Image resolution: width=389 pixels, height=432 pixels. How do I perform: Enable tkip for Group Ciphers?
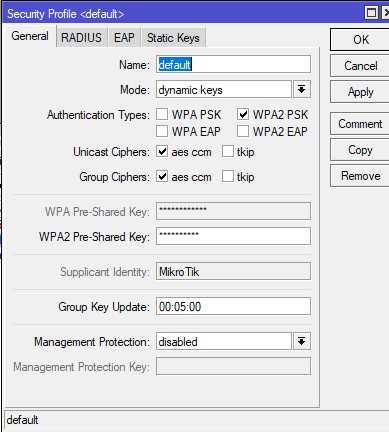coord(228,177)
